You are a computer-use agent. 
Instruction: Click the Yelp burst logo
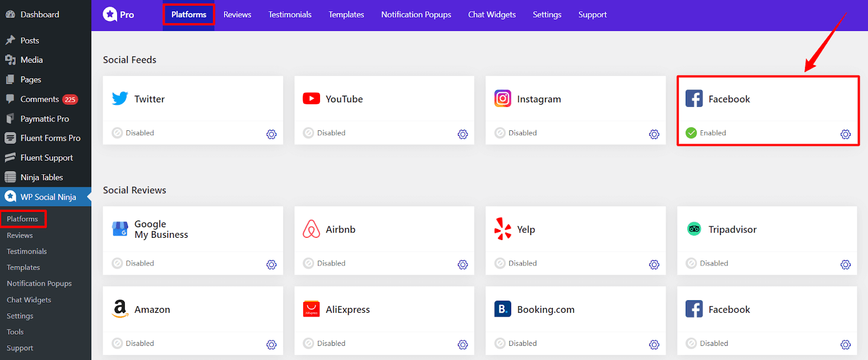[x=503, y=229]
